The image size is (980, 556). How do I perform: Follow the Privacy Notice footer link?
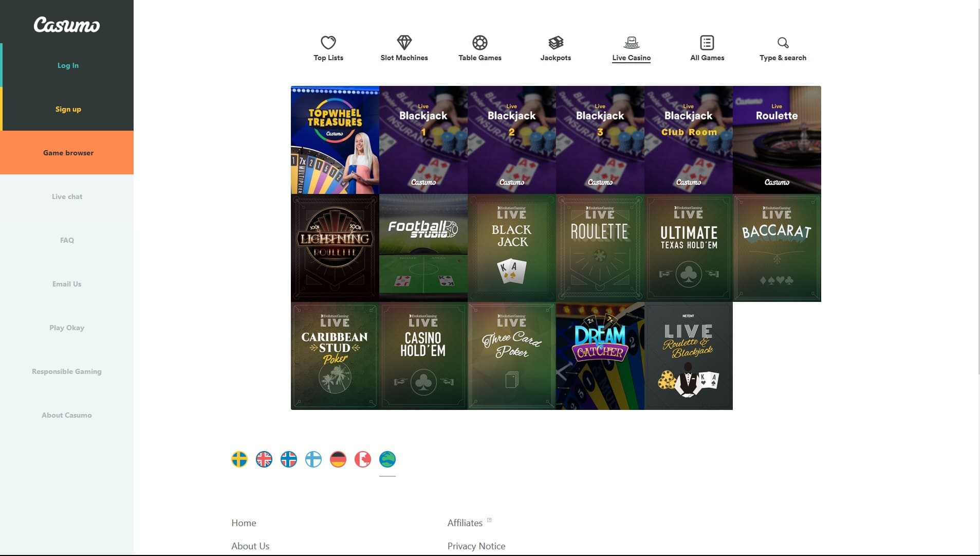[476, 546]
